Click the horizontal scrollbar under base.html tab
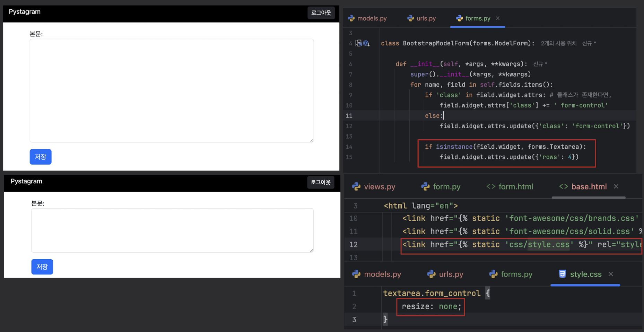 tap(589, 198)
